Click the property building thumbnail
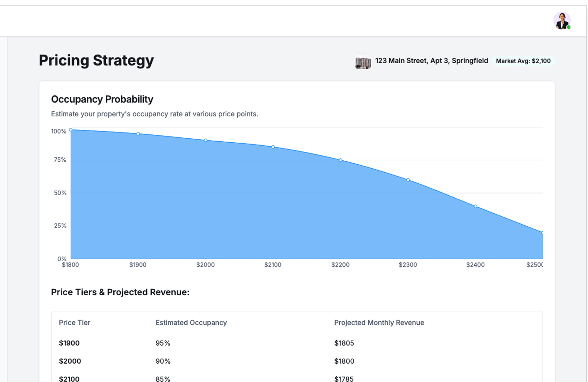 pyautogui.click(x=363, y=62)
